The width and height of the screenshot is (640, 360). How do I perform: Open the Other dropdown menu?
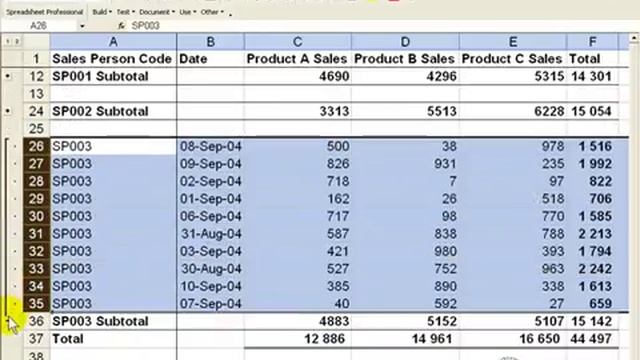click(212, 12)
